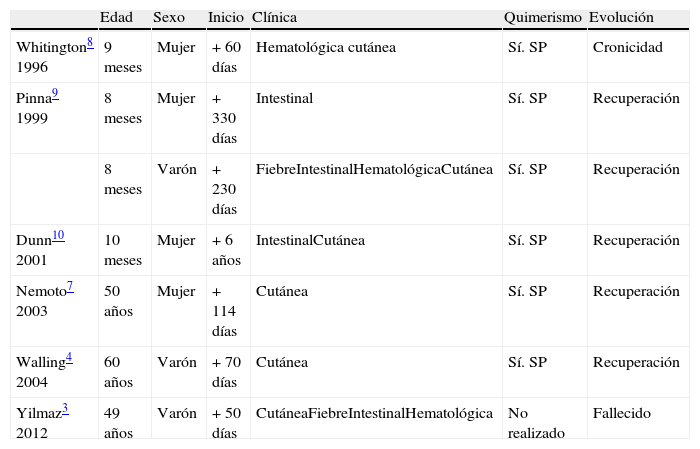Open citation 3 after Yilmaz
Viewport: 700px width, 449px height.
[x=65, y=408]
